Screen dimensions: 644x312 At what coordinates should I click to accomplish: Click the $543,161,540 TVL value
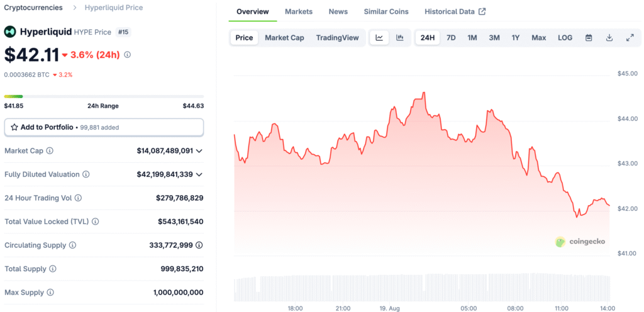click(x=180, y=221)
